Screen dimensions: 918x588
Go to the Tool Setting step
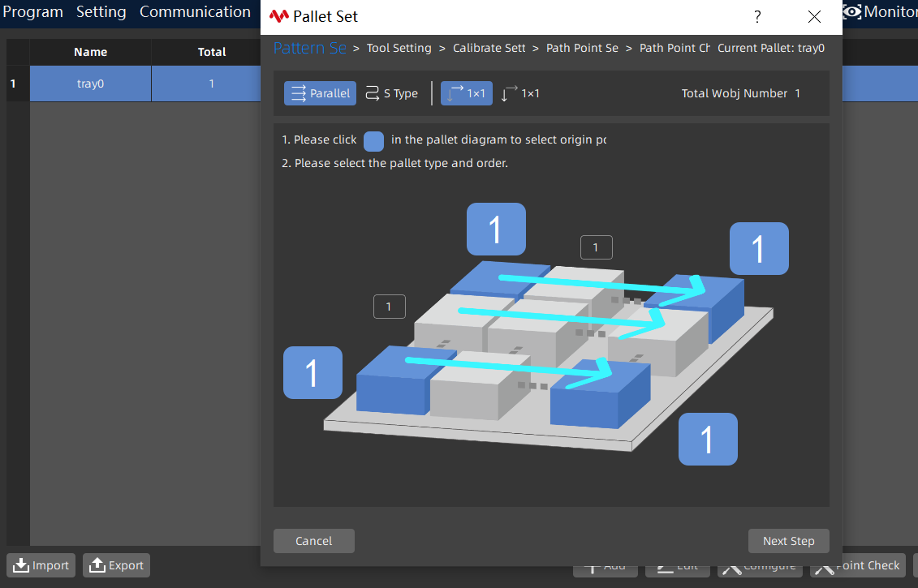399,48
